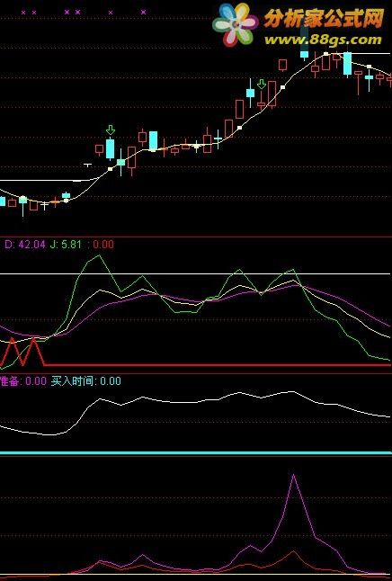
Task: Click the green down arrow above the lower cyan candle
Action: [111, 130]
